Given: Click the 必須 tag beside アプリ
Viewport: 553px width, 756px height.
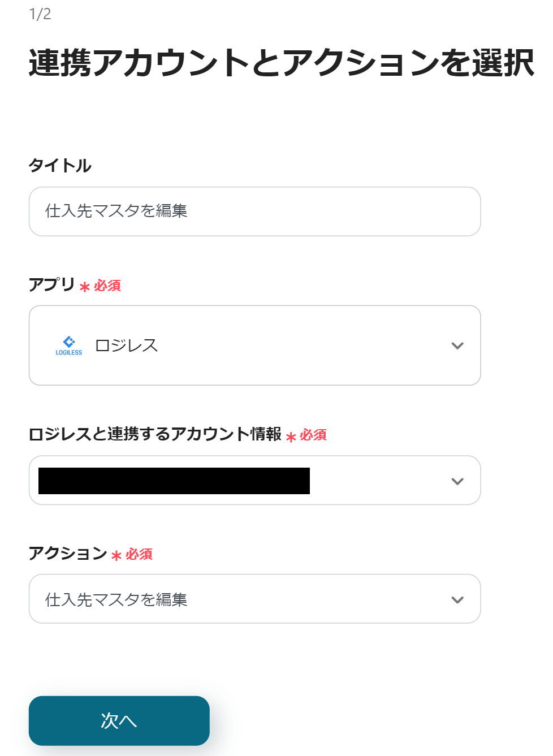Looking at the screenshot, I should 107,286.
